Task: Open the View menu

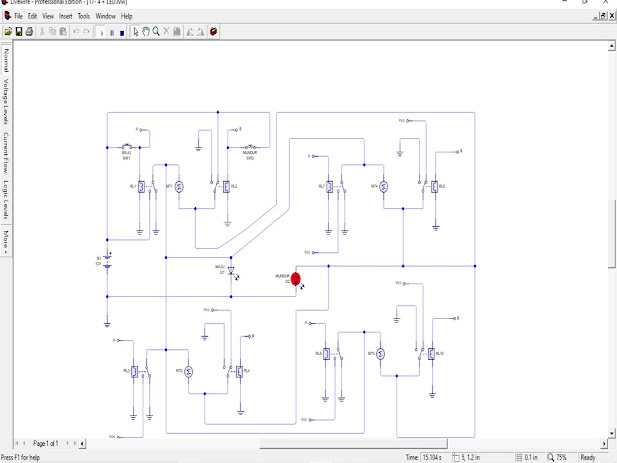Action: [48, 16]
